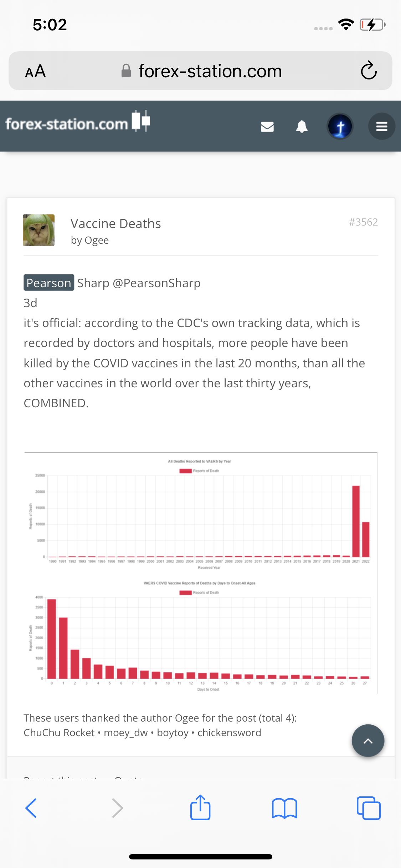The image size is (401, 868).
Task: Tap the user profile avatar
Action: pos(340,126)
